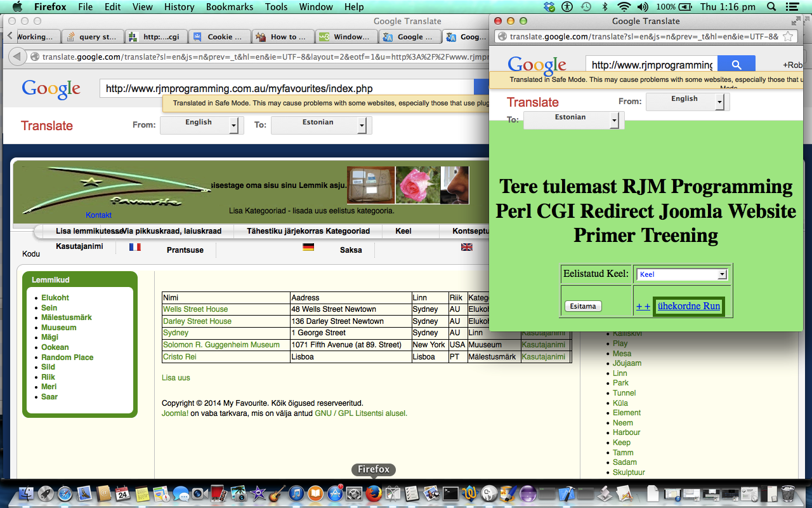Image resolution: width=812 pixels, height=508 pixels.
Task: Open the Tools menu
Action: 276,7
